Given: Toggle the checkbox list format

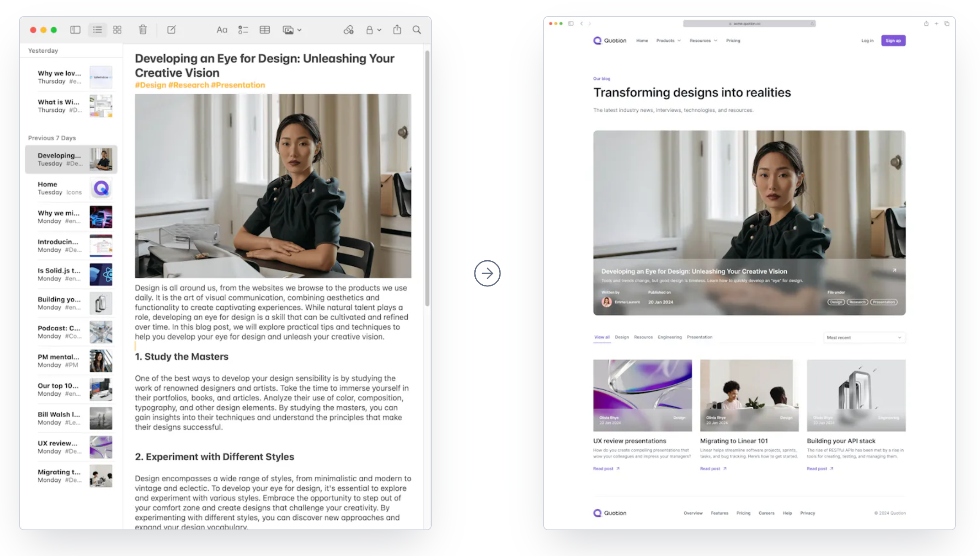Looking at the screenshot, I should [244, 29].
